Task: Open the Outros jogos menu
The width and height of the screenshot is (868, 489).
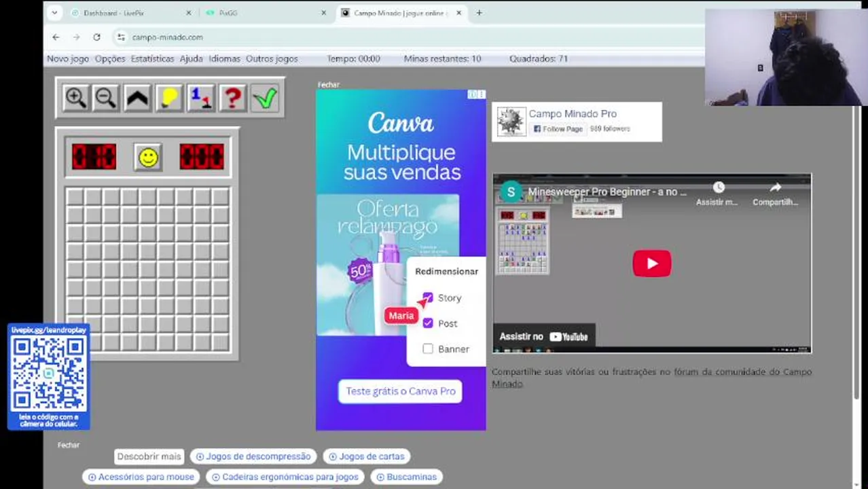Action: coord(272,59)
